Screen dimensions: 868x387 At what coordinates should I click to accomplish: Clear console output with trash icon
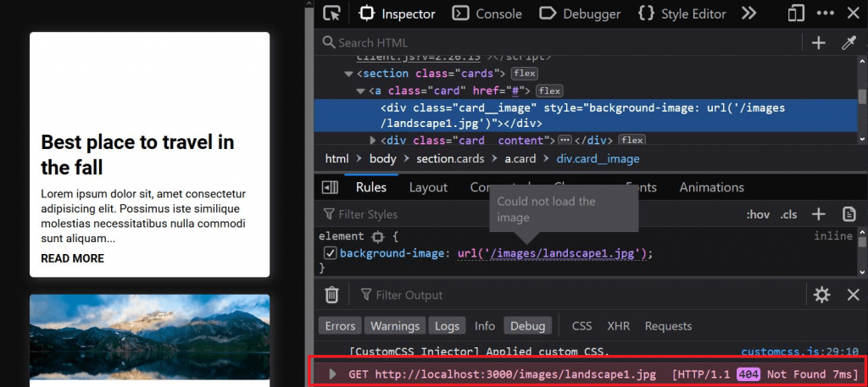(x=331, y=295)
